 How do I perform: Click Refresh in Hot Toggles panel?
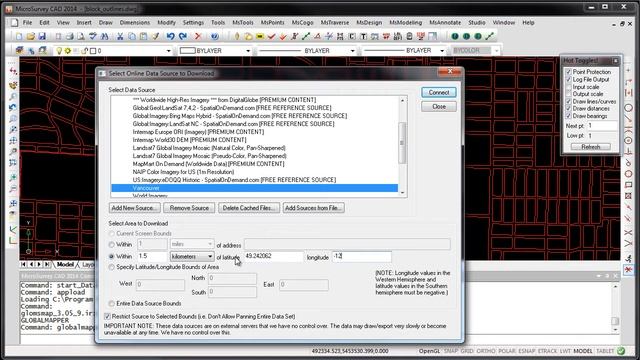click(591, 147)
